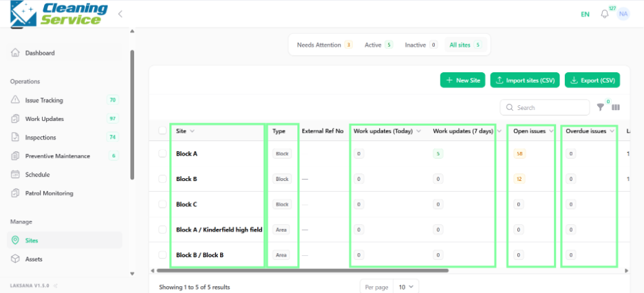Screen dimensions: 644x293
Task: Check the Block B row checkbox
Action: pyautogui.click(x=162, y=179)
